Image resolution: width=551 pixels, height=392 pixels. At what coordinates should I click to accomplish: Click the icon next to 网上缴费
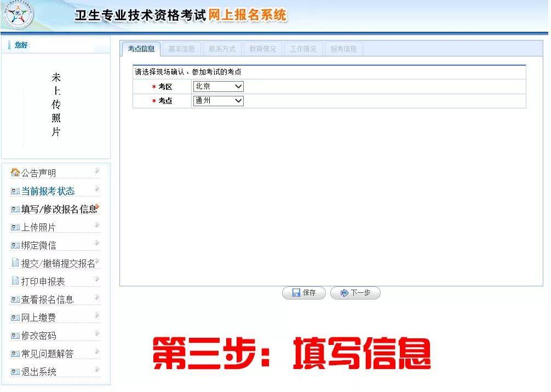15,318
